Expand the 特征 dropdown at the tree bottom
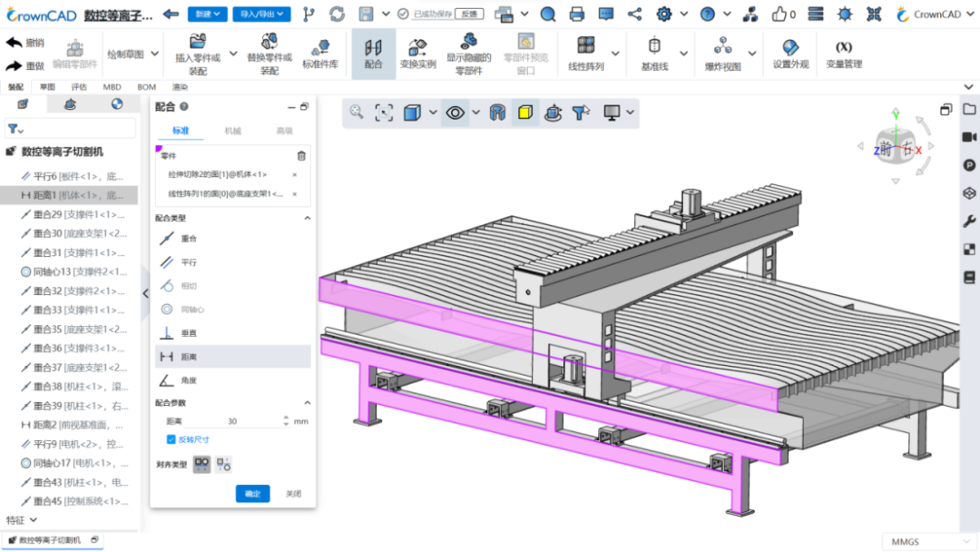This screenshot has height=552, width=980. coord(23,517)
